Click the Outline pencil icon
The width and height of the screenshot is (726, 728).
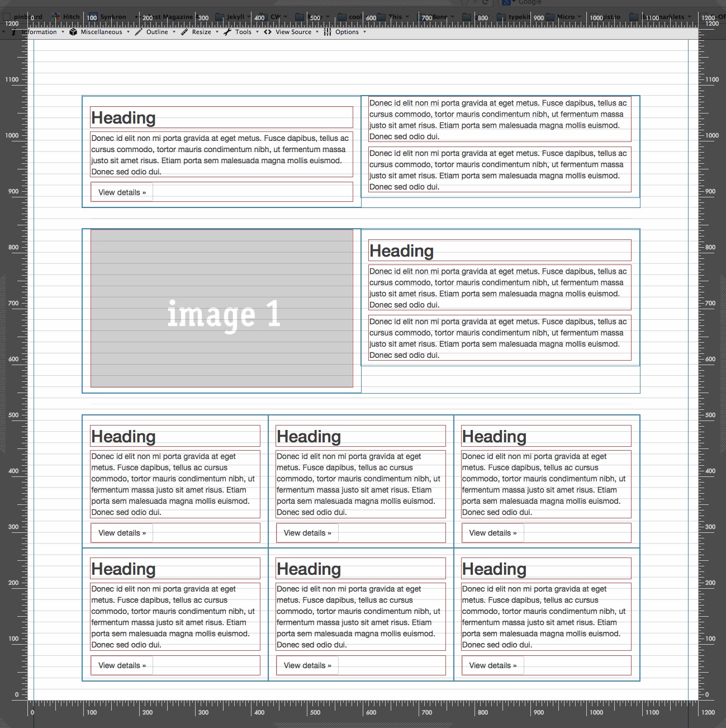point(139,32)
